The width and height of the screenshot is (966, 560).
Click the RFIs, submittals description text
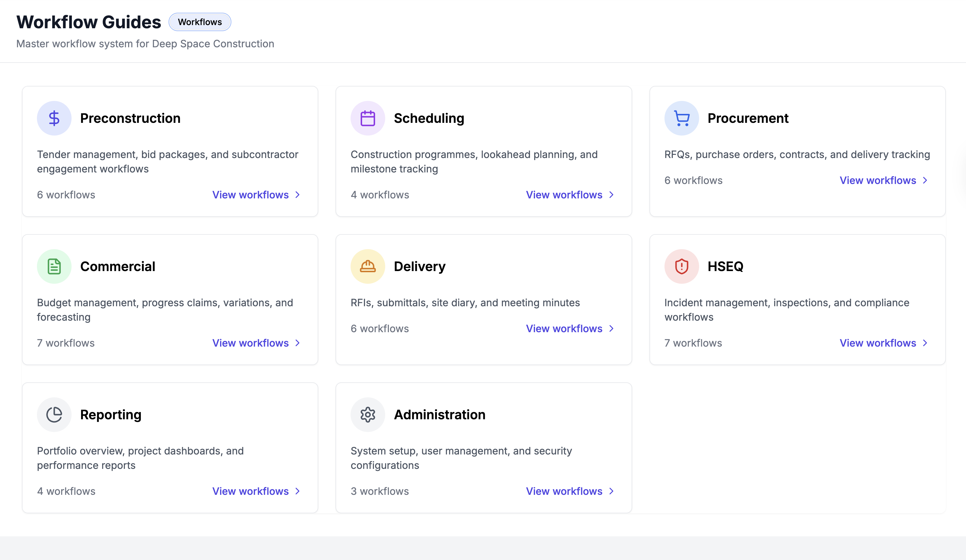point(465,302)
